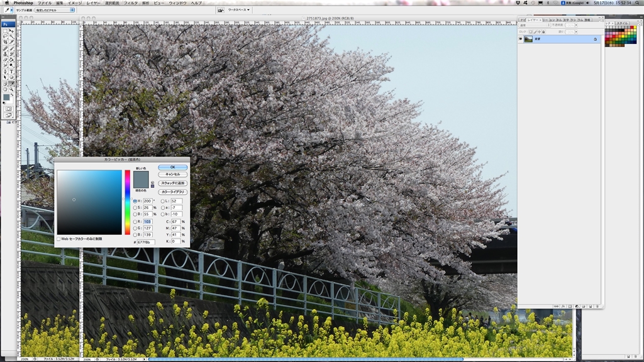
Task: Switch to the スタイル (Styles) tab
Action: click(622, 23)
